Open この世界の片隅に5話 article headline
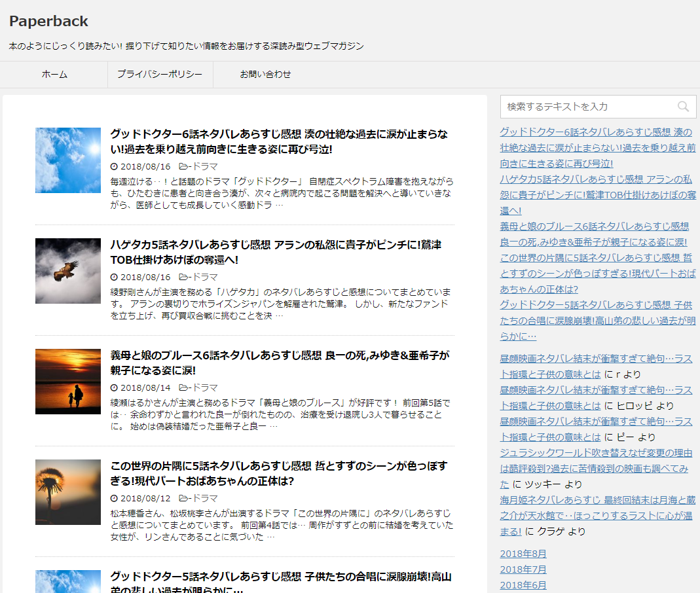 pyautogui.click(x=278, y=473)
